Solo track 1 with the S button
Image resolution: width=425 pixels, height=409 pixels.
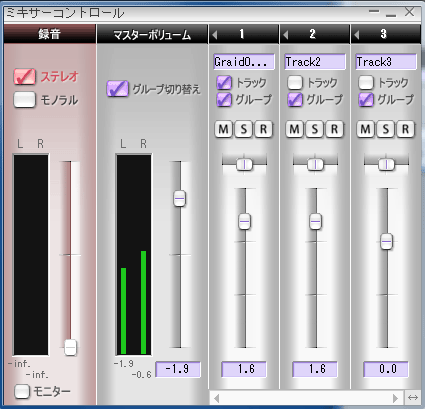point(244,129)
